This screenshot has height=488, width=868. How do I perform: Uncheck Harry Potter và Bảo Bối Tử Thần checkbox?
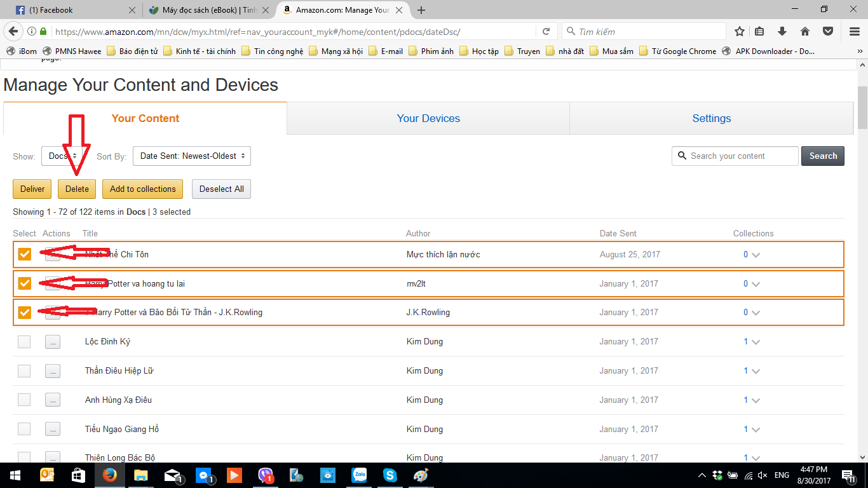coord(24,313)
